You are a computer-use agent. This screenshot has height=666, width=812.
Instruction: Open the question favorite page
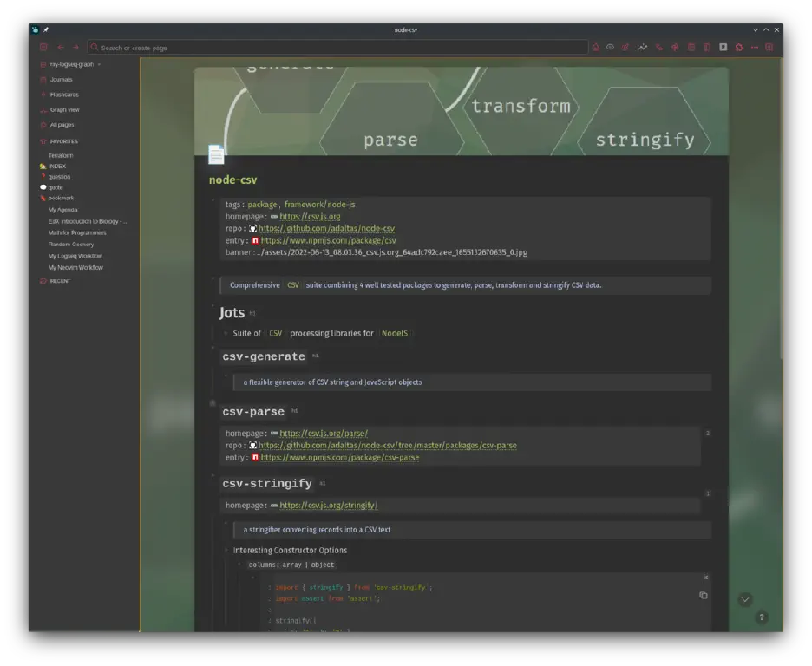59,176
